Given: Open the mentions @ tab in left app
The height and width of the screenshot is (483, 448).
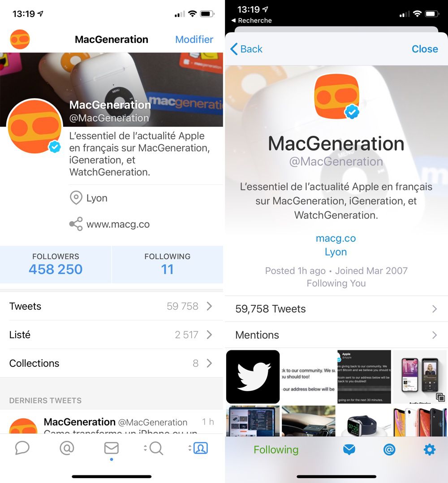Looking at the screenshot, I should [x=67, y=448].
